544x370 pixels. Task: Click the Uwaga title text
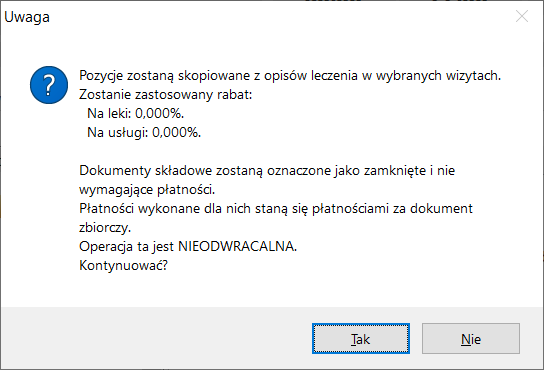tap(27, 17)
